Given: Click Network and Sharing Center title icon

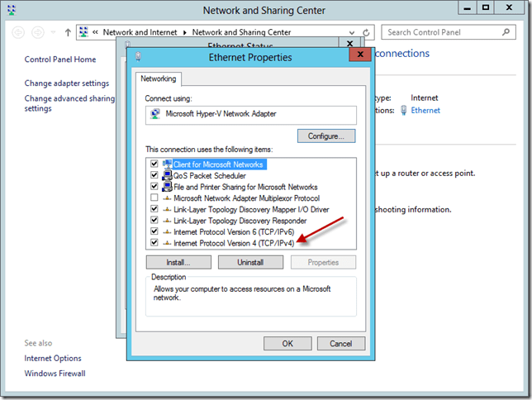Looking at the screenshot, I should [x=10, y=10].
